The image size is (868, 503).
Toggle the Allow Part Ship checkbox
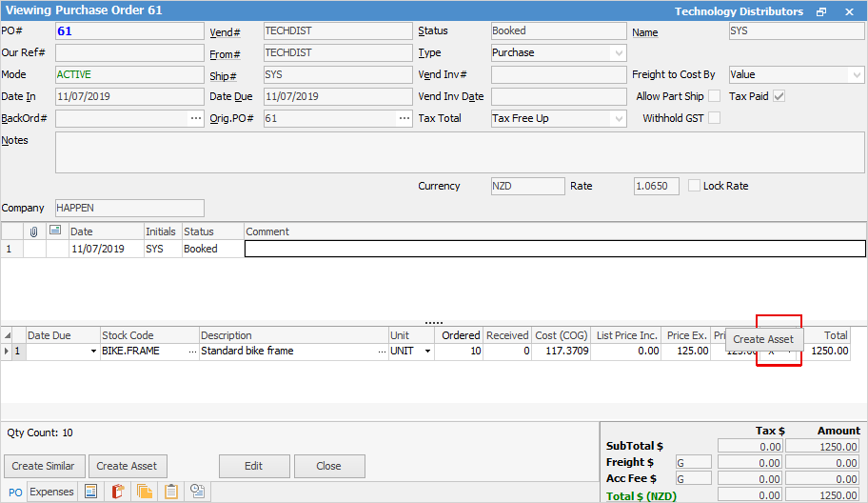tap(715, 96)
